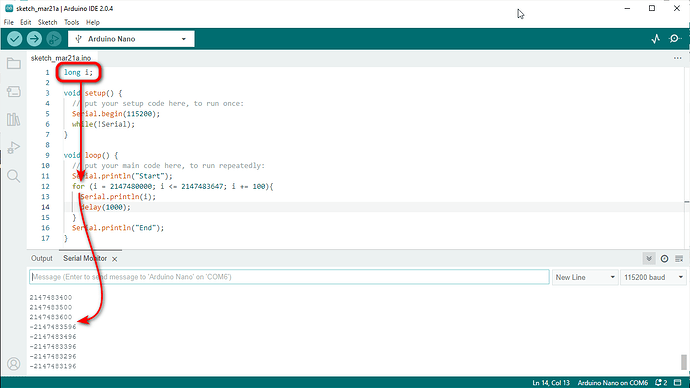Start debugging with the debugger toolbar icon
690x388 pixels.
pyautogui.click(x=54, y=39)
